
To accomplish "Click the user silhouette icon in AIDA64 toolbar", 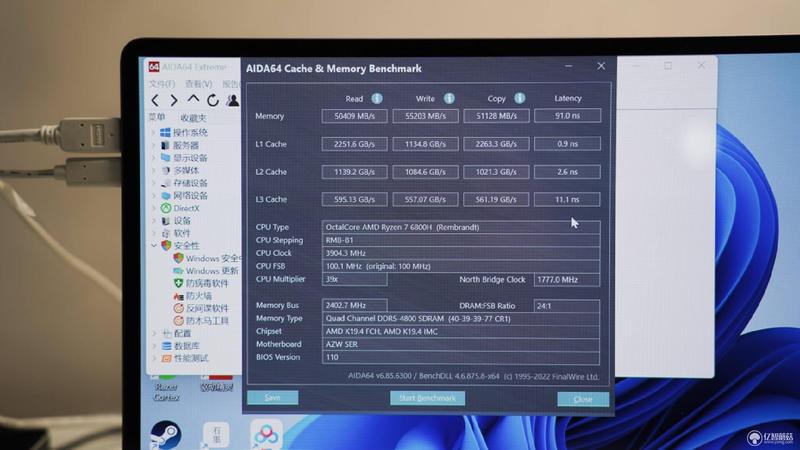I will click(233, 100).
